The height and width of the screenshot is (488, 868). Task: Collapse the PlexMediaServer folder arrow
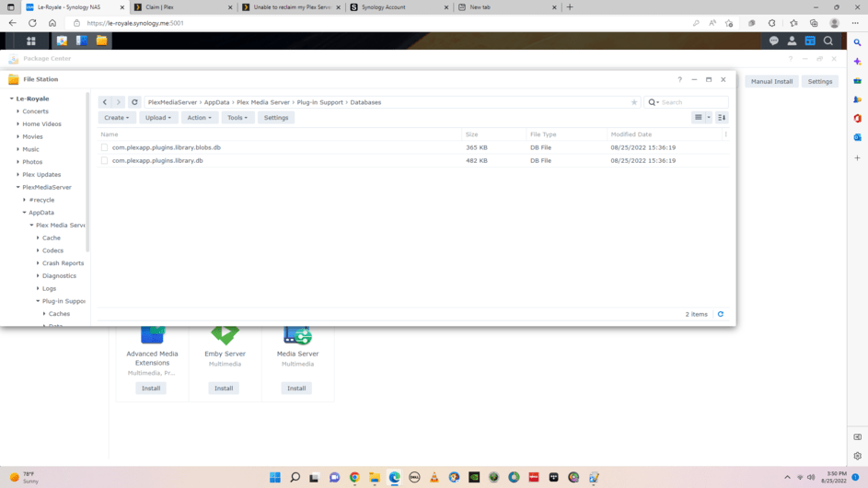(18, 187)
